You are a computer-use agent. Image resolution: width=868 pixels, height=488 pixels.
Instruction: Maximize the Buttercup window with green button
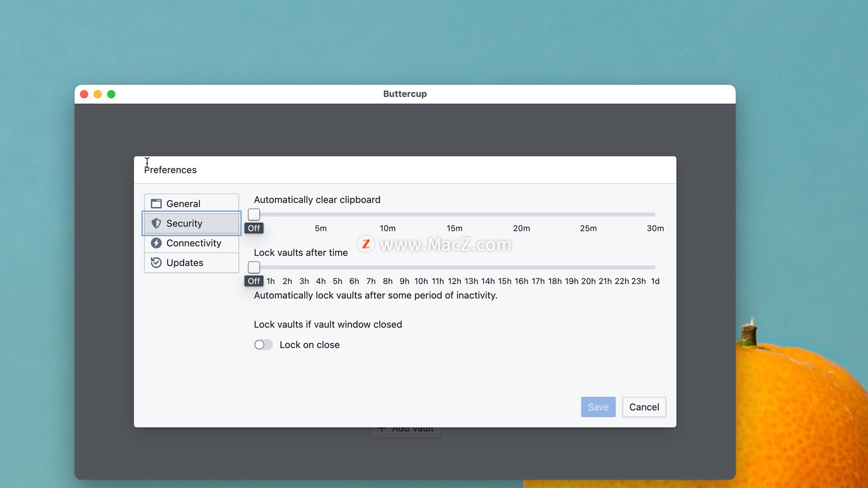111,94
